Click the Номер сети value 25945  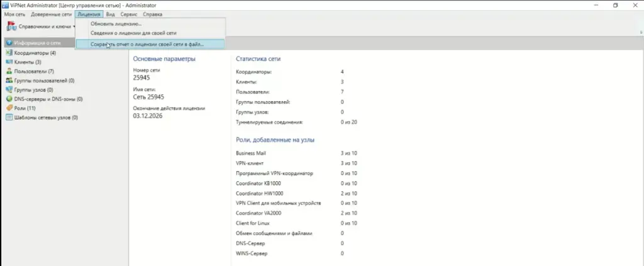tap(142, 77)
